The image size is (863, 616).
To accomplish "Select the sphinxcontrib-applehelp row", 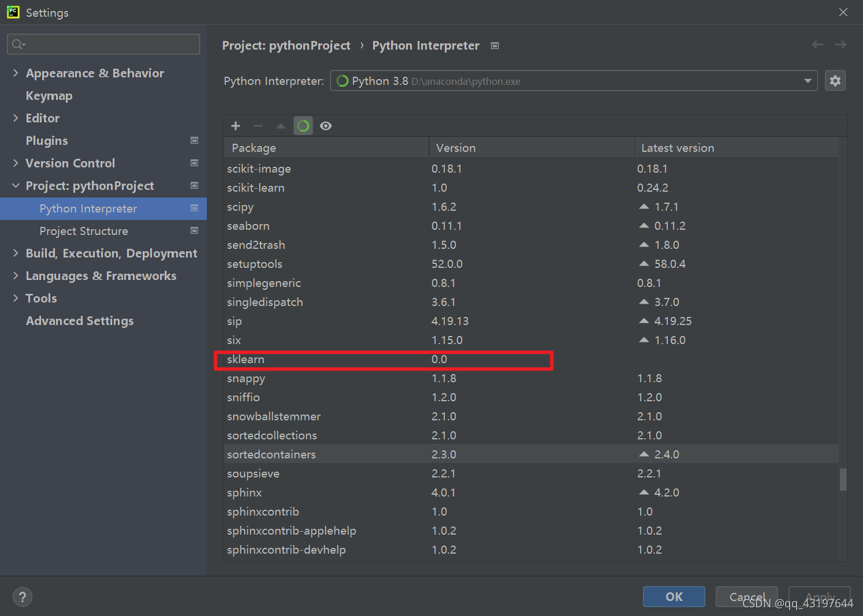I will [531, 531].
